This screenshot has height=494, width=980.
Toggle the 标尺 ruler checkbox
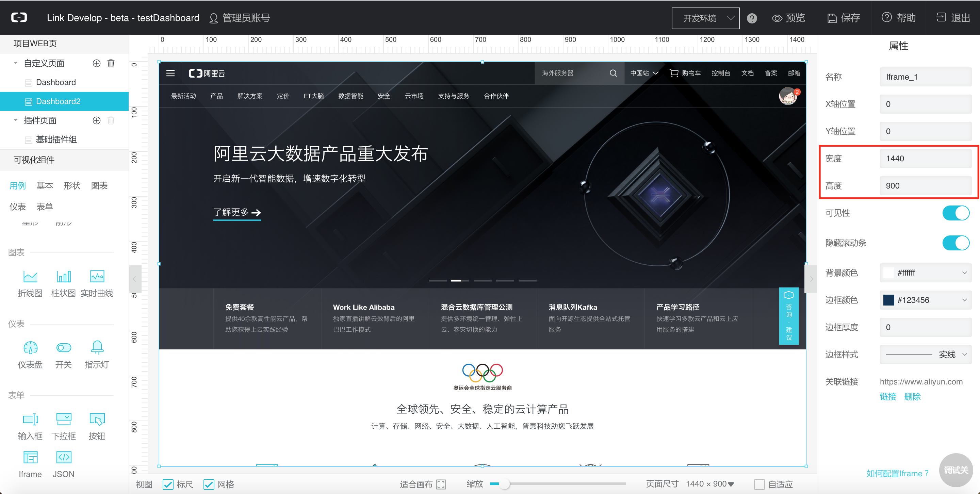click(168, 484)
